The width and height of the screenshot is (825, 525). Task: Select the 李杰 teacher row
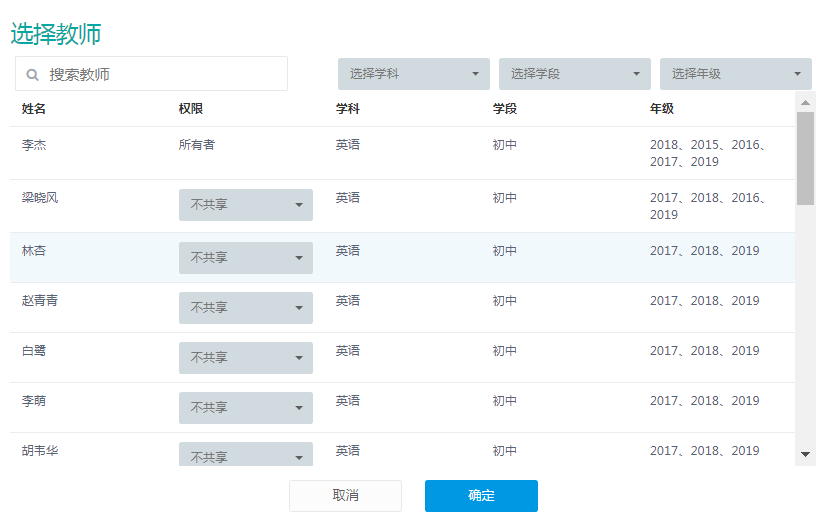pos(403,153)
